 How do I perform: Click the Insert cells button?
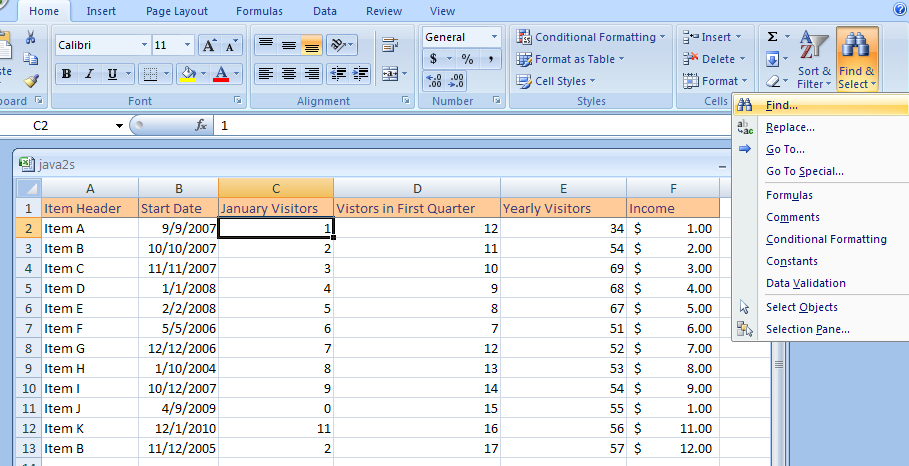coord(712,37)
